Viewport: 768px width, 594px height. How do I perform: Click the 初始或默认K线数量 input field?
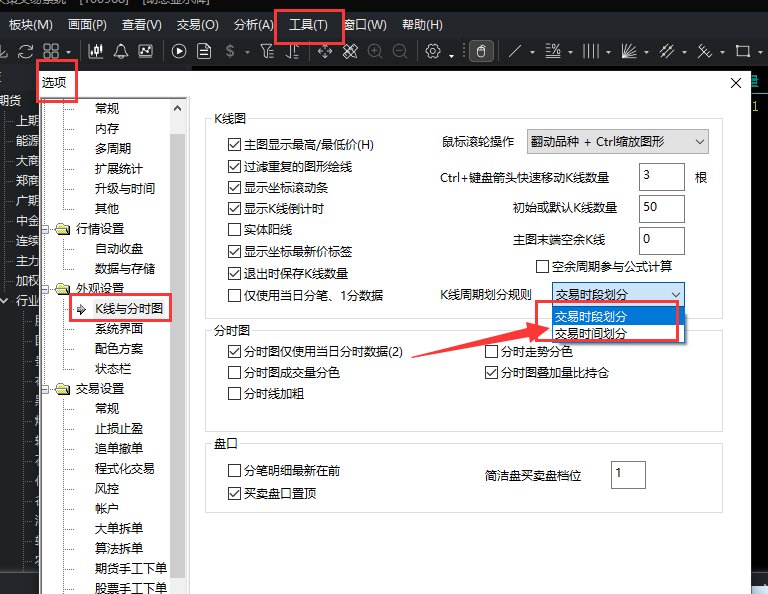point(662,209)
